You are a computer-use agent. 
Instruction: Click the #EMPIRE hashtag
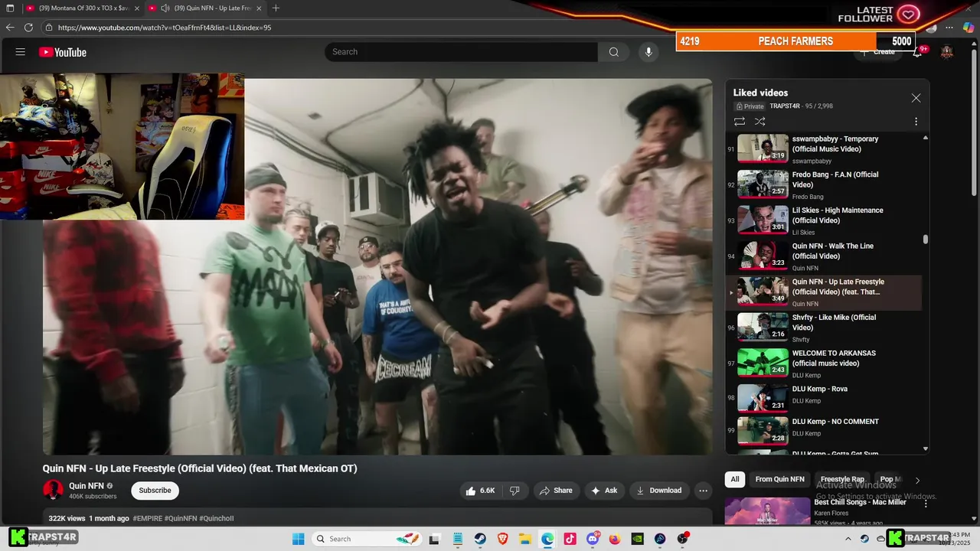point(148,518)
